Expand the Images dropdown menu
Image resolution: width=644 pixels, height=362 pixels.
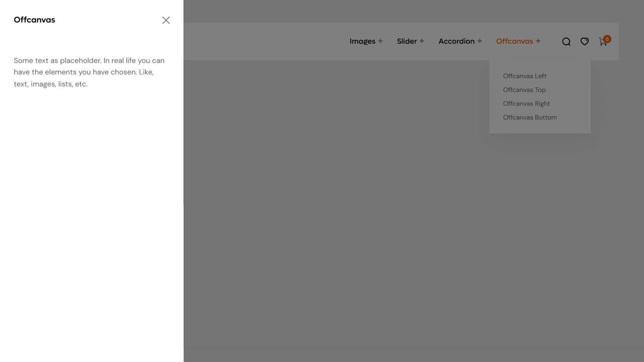pos(362,41)
